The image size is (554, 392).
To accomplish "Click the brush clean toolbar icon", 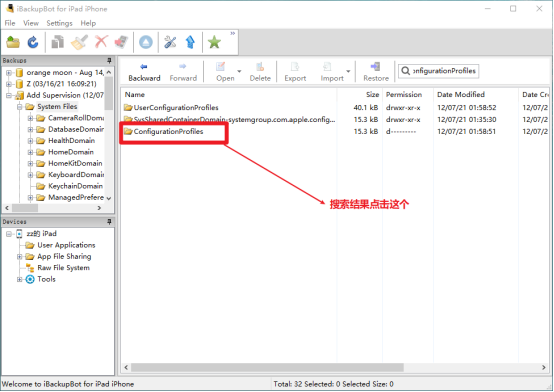I will [x=79, y=42].
